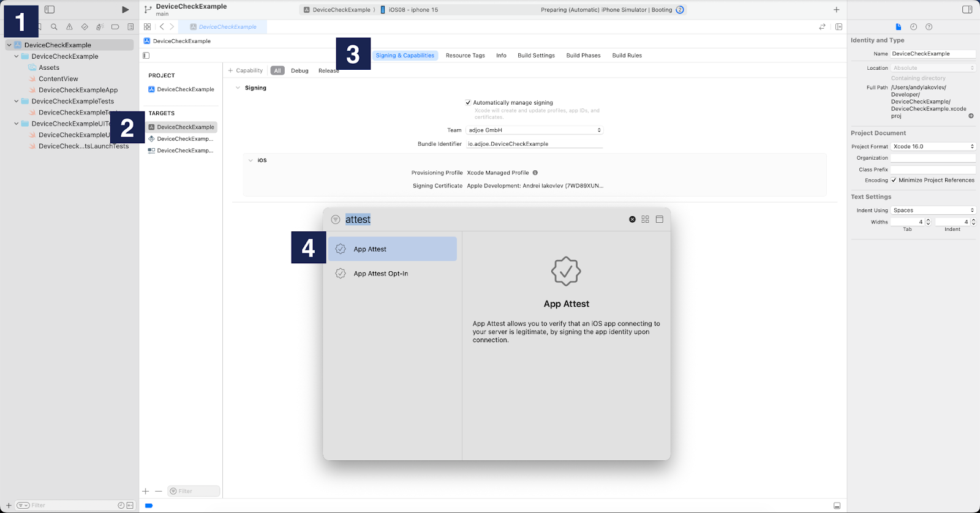This screenshot has width=980, height=513.
Task: Select ContentView in the navigator
Action: pos(58,79)
